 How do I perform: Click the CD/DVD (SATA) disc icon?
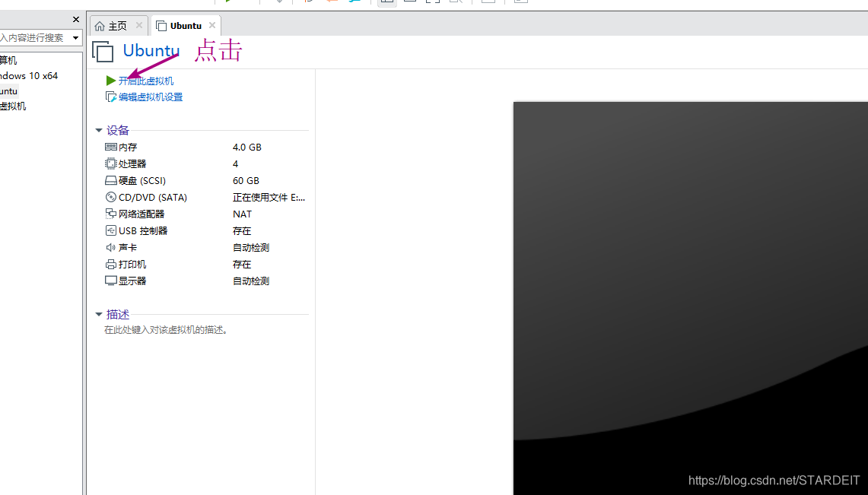point(111,197)
